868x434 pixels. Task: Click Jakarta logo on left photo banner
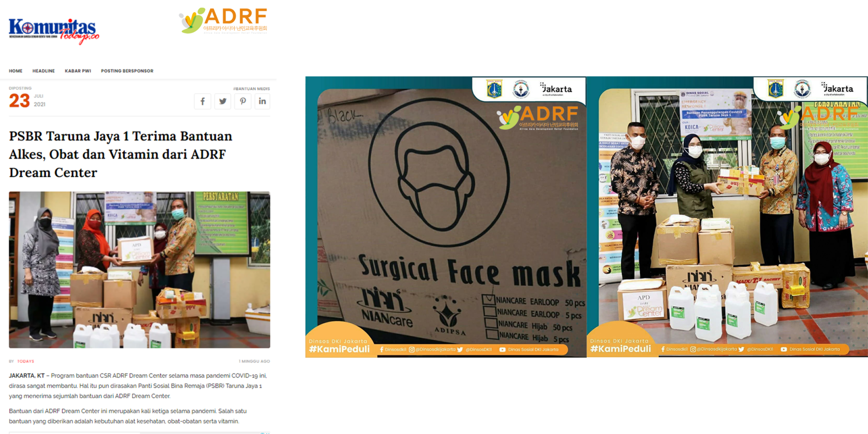[556, 89]
